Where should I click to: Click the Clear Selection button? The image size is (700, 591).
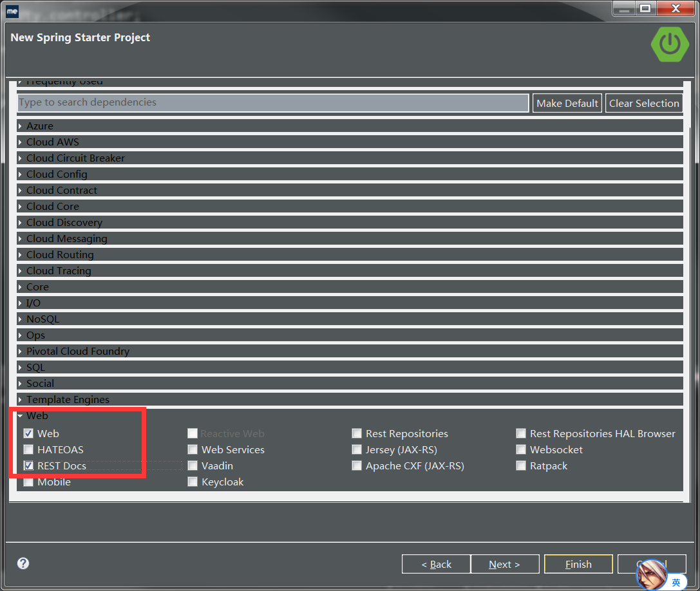click(x=644, y=103)
